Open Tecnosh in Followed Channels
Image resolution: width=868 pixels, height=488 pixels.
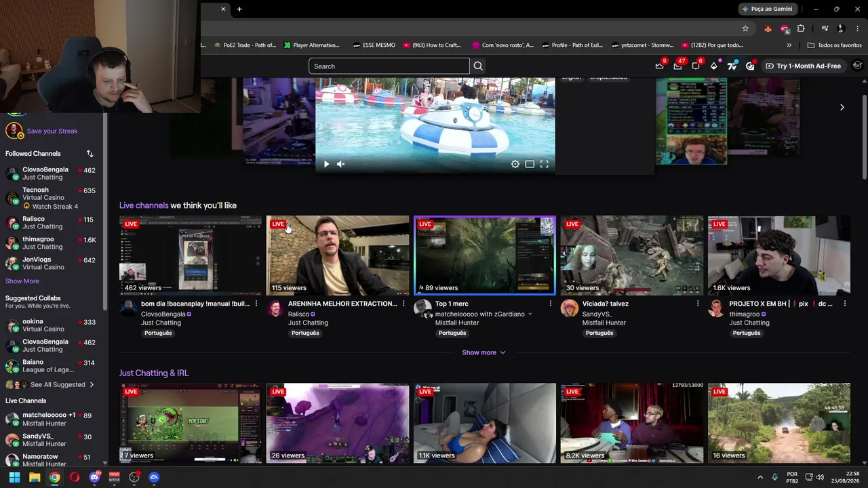52,198
